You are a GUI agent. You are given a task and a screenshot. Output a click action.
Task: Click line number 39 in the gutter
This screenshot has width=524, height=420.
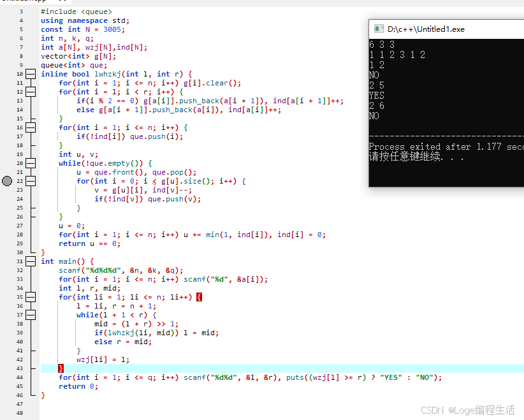tap(20, 333)
